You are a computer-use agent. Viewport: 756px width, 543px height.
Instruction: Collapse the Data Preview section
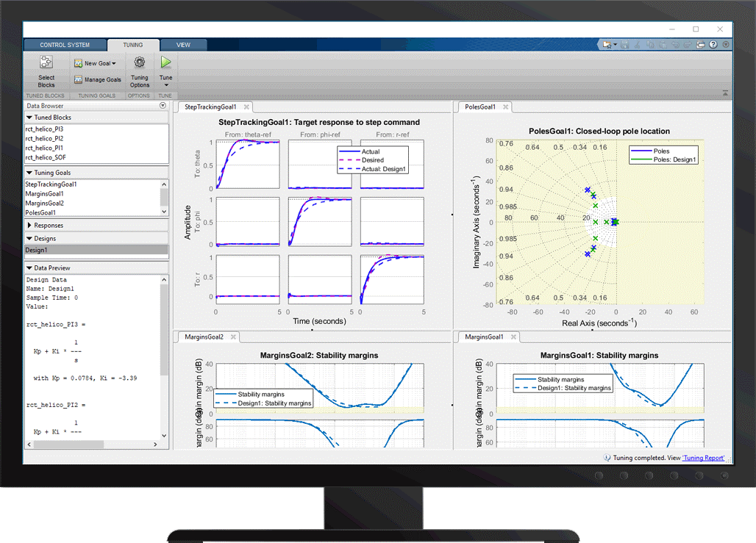[x=29, y=268]
